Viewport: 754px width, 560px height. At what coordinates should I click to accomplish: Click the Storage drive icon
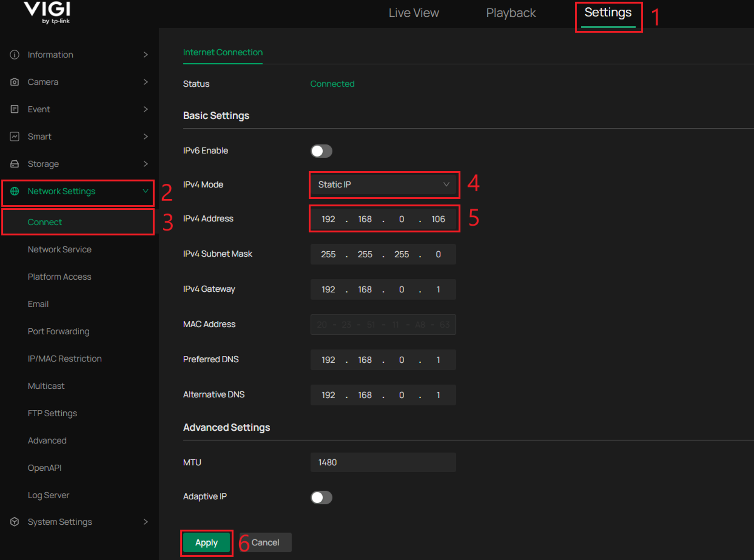pos(14,164)
